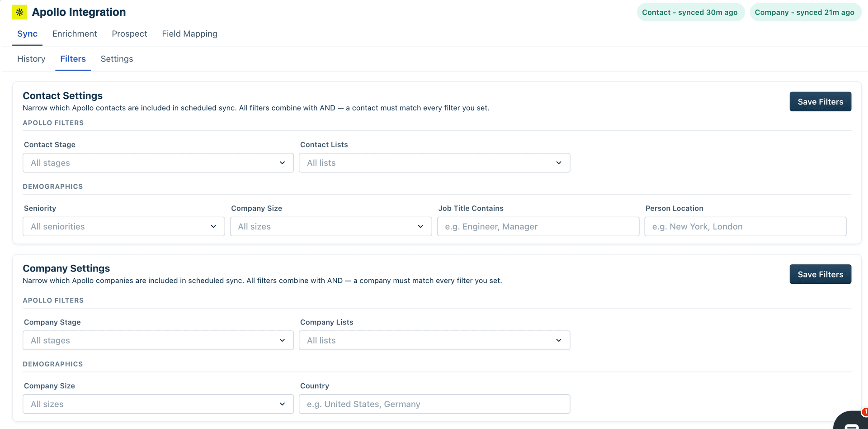Save Filters in Contact Settings
Screen dimensions: 868x429
click(x=820, y=102)
